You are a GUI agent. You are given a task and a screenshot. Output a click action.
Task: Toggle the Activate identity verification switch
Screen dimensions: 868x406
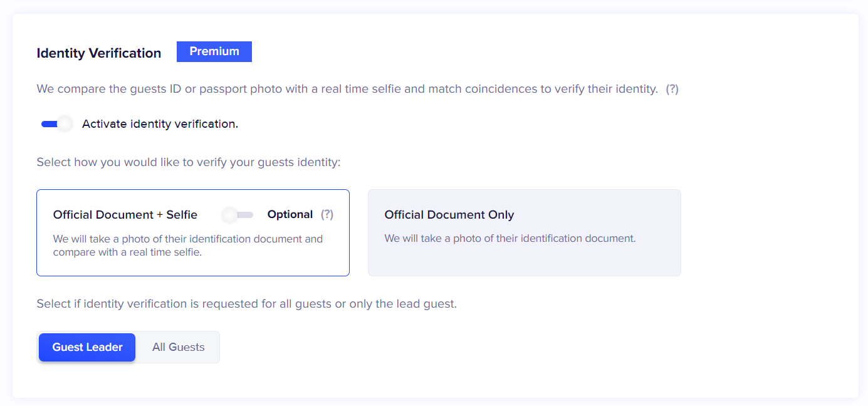coord(56,124)
